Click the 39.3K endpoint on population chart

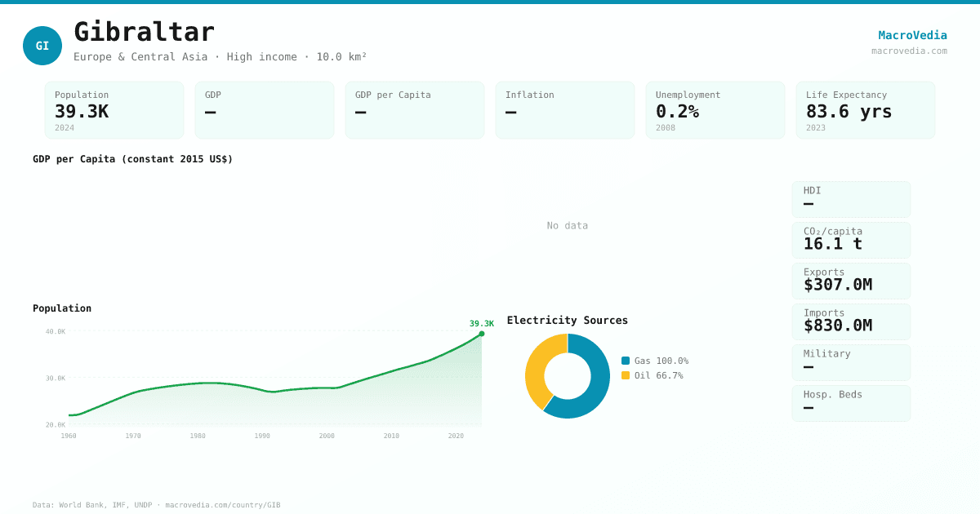coord(482,334)
